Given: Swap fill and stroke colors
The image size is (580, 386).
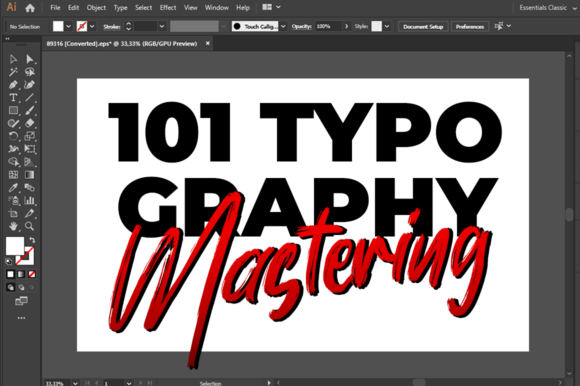Looking at the screenshot, I should 32,240.
